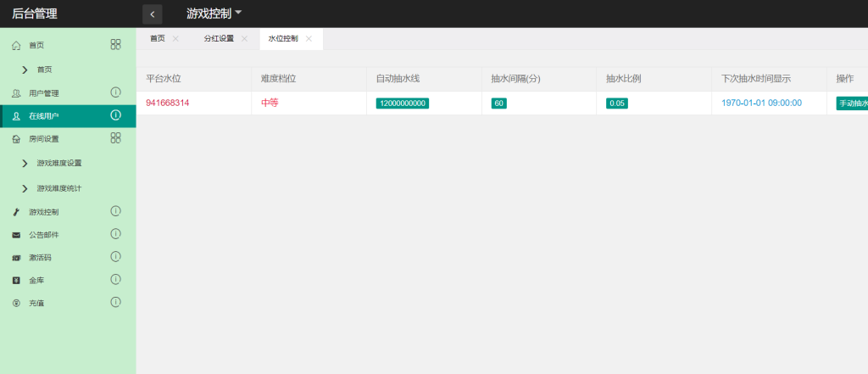Image resolution: width=868 pixels, height=374 pixels.
Task: Click the envelope icon for 公告邮件
Action: 16,235
